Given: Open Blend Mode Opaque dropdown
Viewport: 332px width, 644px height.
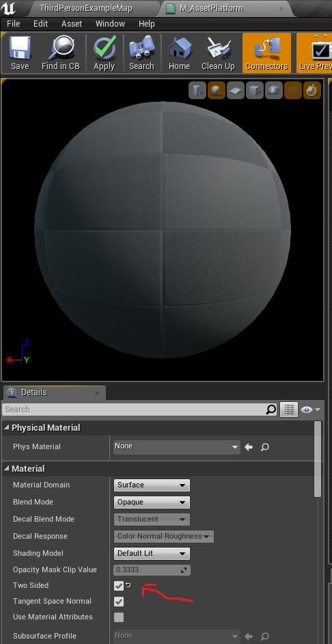Looking at the screenshot, I should point(152,502).
